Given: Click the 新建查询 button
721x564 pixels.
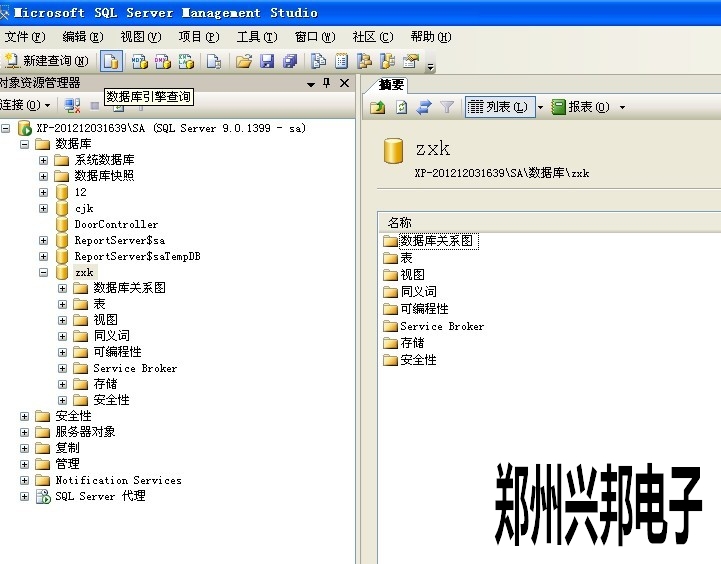Looking at the screenshot, I should click(x=46, y=61).
